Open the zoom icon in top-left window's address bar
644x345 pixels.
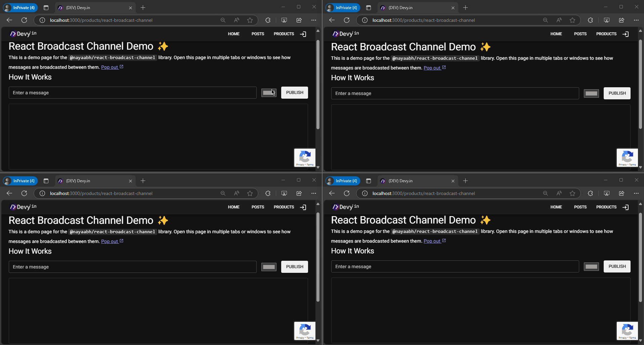pos(223,20)
